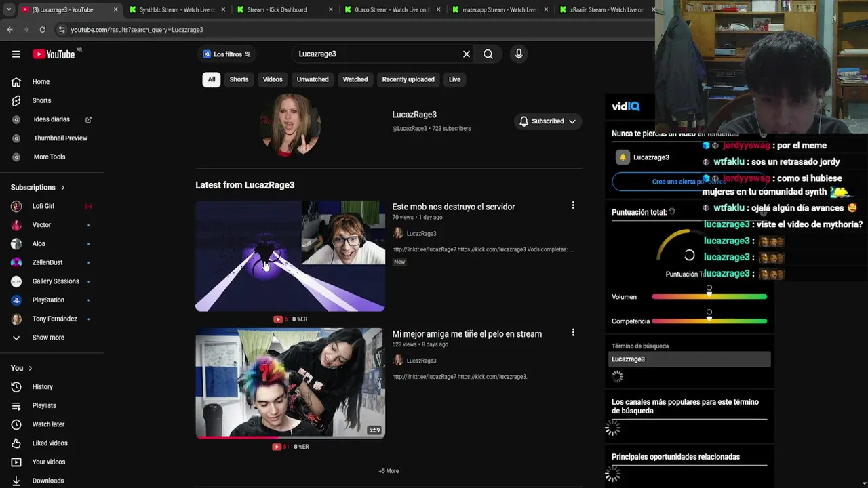Reload the page in browser toolbar
The image size is (868, 488).
42,30
